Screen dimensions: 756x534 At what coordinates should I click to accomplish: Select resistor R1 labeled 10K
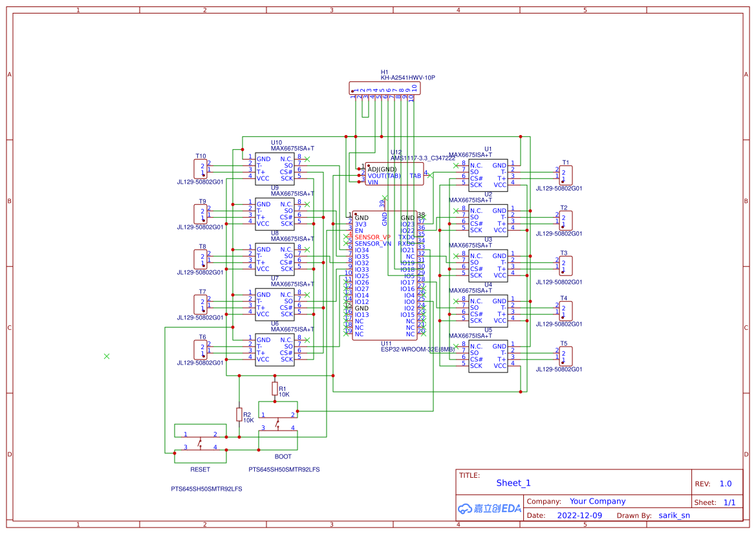pyautogui.click(x=274, y=390)
